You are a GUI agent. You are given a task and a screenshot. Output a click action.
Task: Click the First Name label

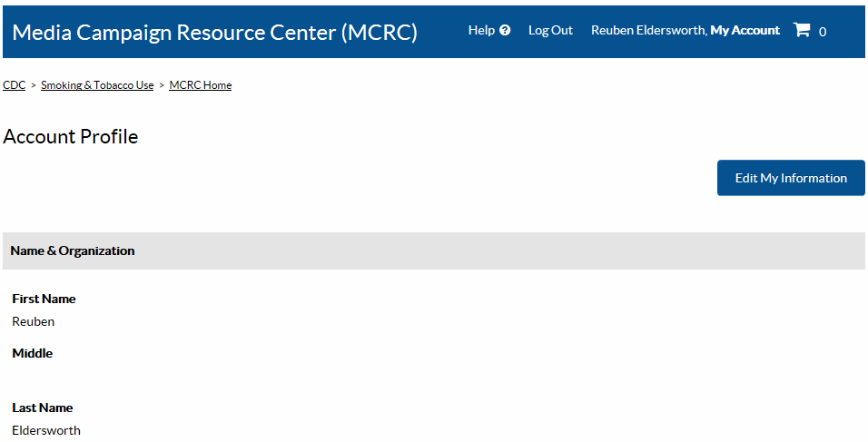(44, 300)
